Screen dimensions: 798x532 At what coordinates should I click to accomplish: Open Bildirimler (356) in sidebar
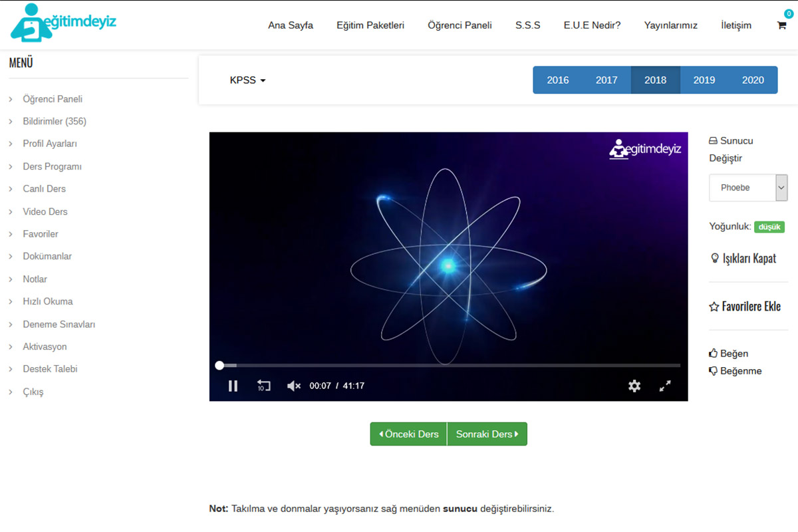55,122
